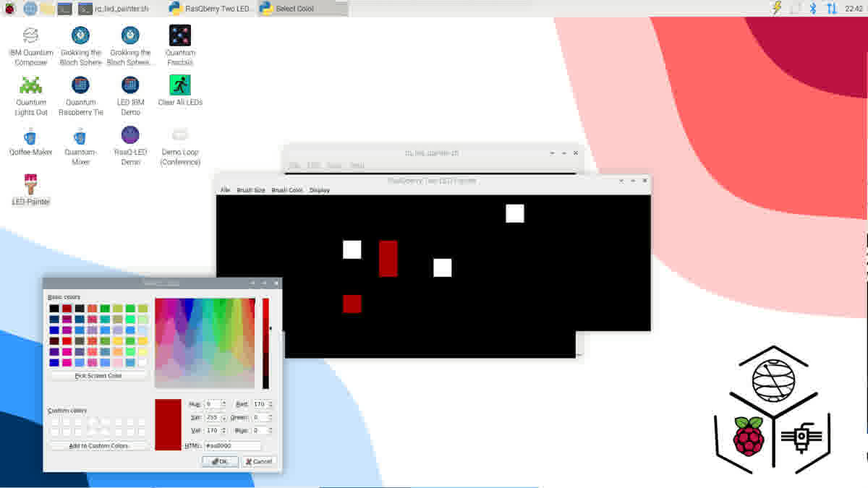
Task: Click the 22:42 clock in the taskbar
Action: [854, 9]
